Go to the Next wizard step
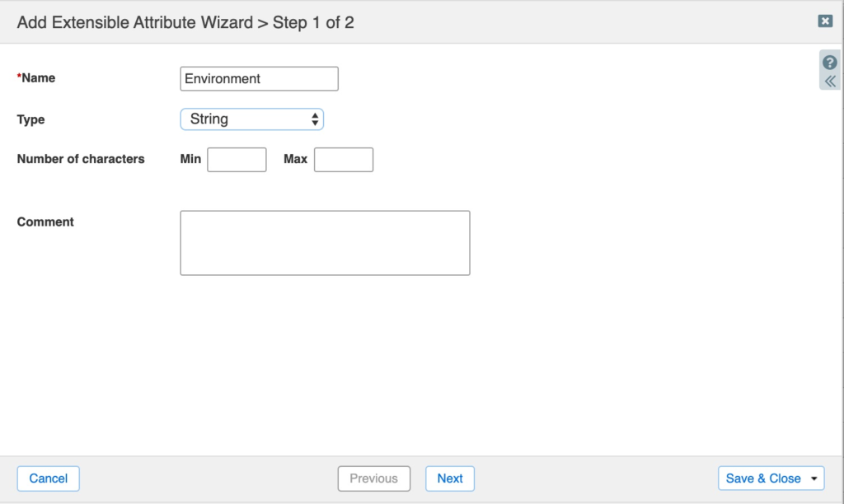The width and height of the screenshot is (844, 504). (x=450, y=478)
